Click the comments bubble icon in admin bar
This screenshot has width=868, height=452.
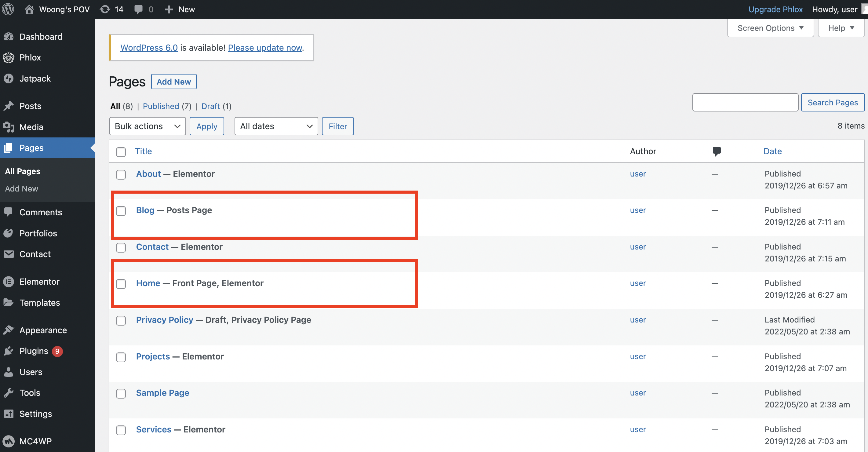pyautogui.click(x=138, y=9)
